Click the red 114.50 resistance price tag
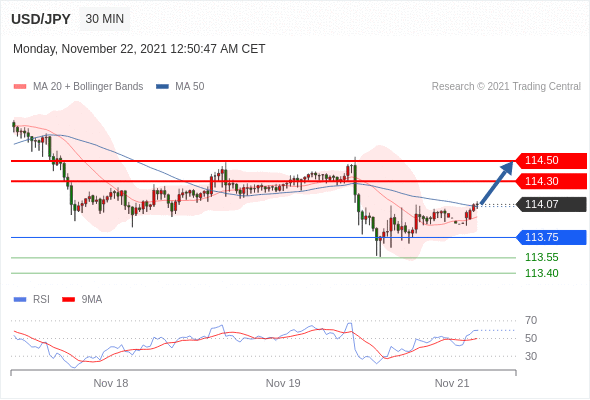The height and width of the screenshot is (400, 590). tap(551, 161)
